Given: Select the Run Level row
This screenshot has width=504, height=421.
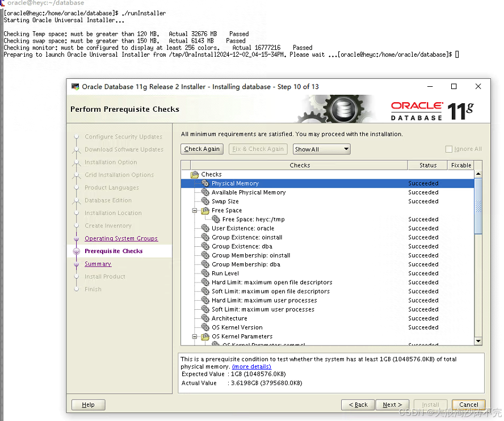Looking at the screenshot, I should [x=327, y=273].
